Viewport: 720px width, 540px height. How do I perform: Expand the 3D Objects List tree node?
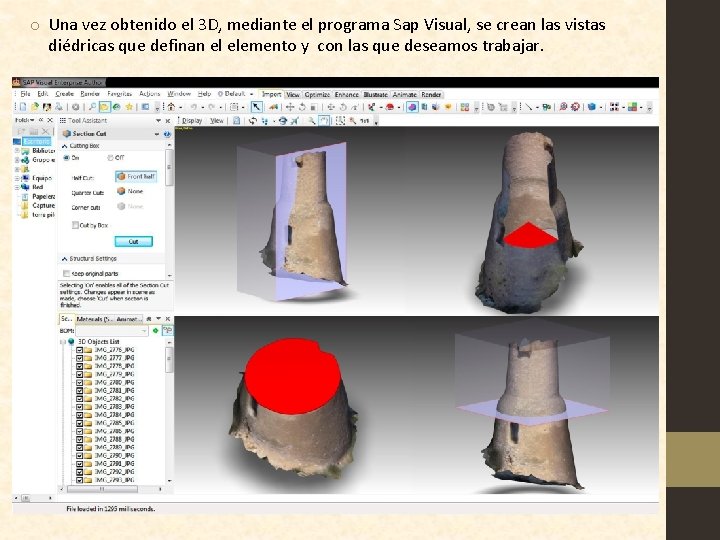click(62, 342)
